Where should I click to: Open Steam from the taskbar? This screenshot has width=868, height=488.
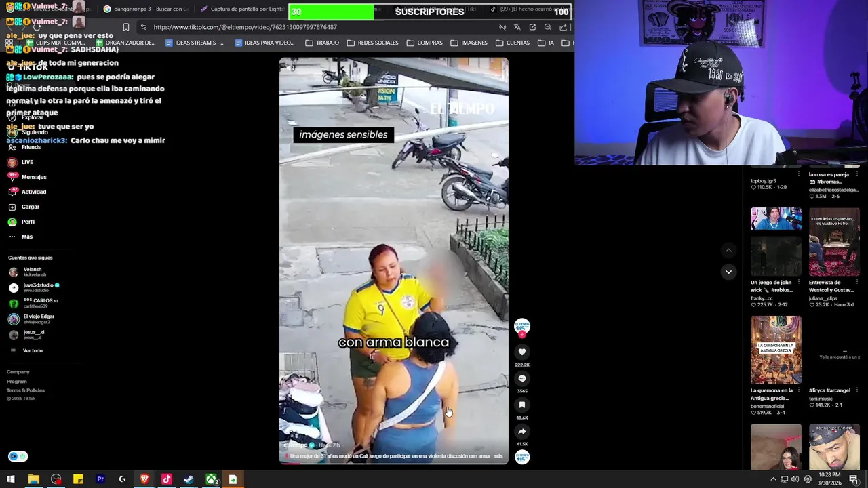189,479
